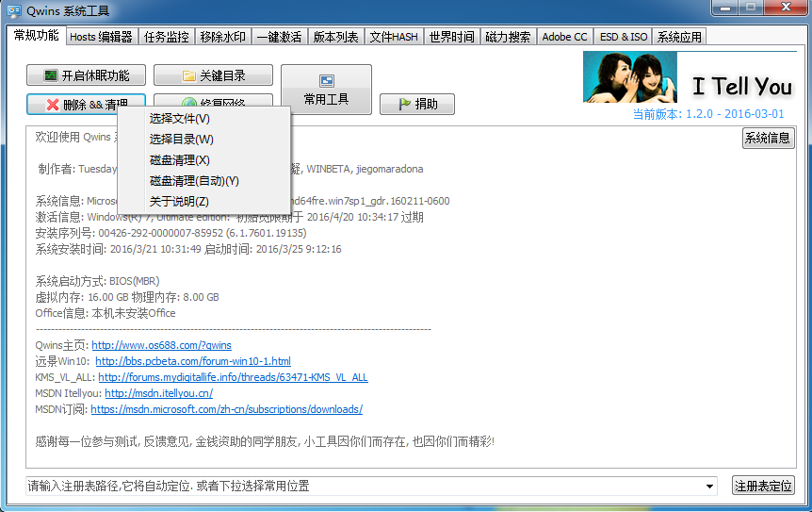Click the I Tell You banner photo
This screenshot has height=512, width=812.
pyautogui.click(x=630, y=76)
